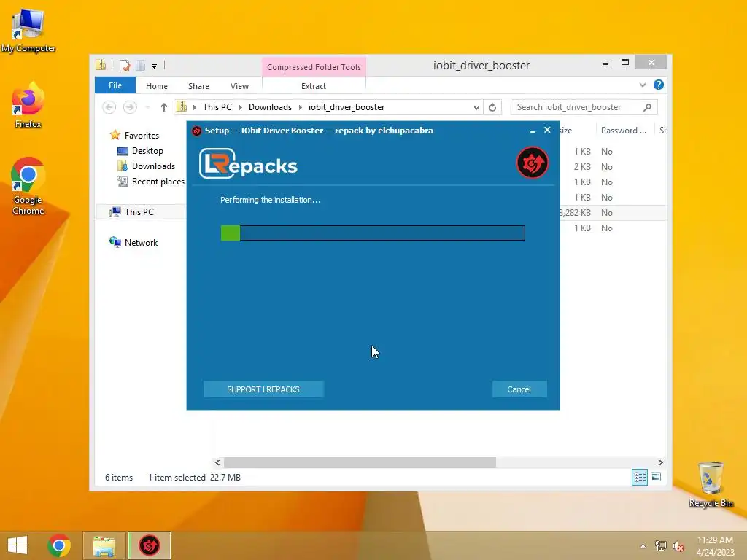Open the Windows Start button
Screen dimensions: 747x560
(18, 545)
